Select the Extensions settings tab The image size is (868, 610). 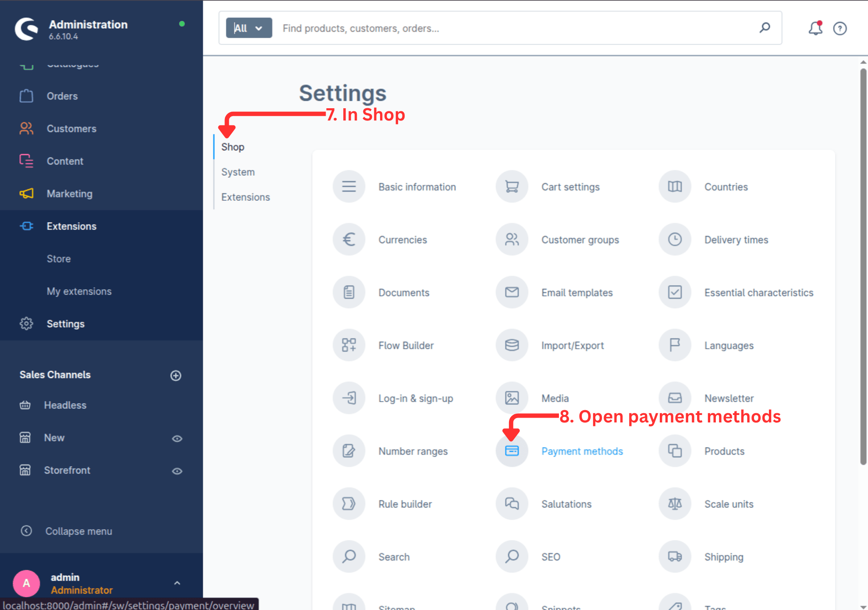[x=245, y=197]
